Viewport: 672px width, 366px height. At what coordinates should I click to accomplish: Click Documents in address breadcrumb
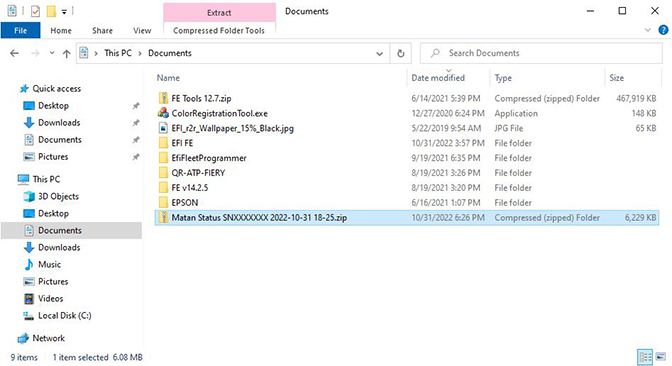(x=170, y=53)
